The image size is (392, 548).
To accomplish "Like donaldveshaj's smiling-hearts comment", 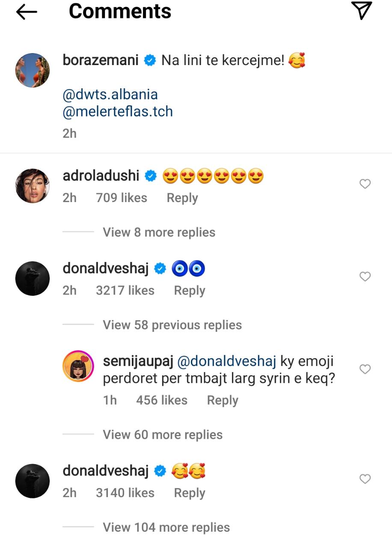I will [x=365, y=479].
